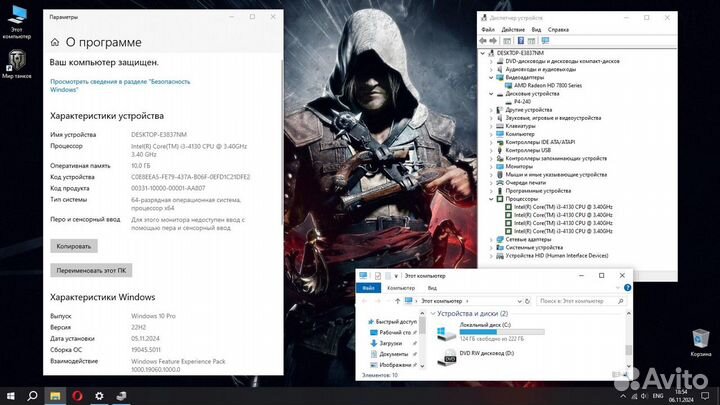This screenshot has width=720, height=405.
Task: Click Explorer help question mark icon
Action: [628, 287]
